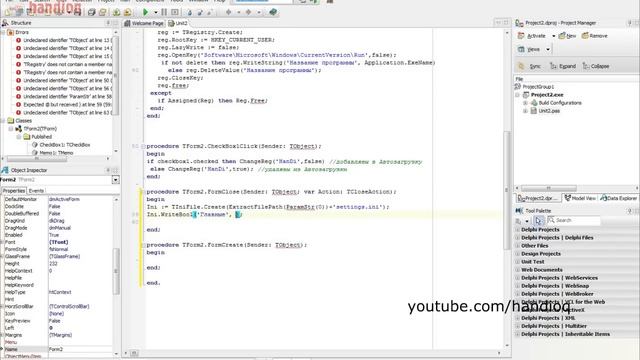Click the Activate project icon
This screenshot has width=640, height=360.
(521, 36)
